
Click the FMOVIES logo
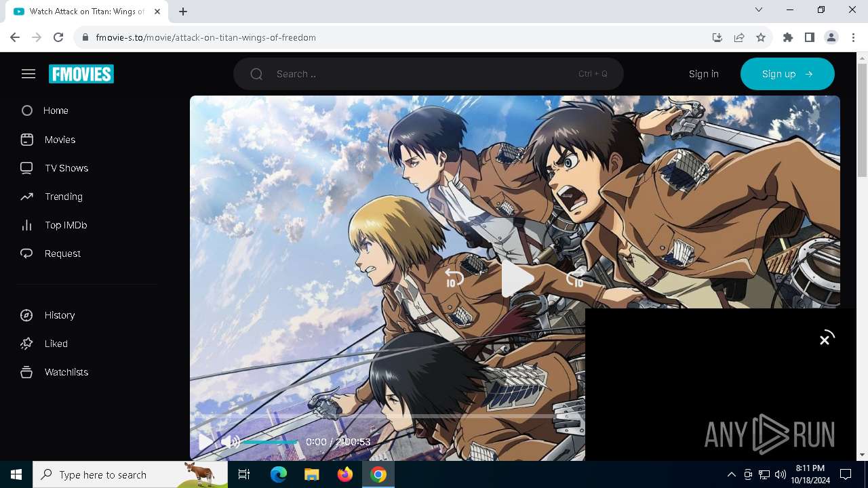81,74
